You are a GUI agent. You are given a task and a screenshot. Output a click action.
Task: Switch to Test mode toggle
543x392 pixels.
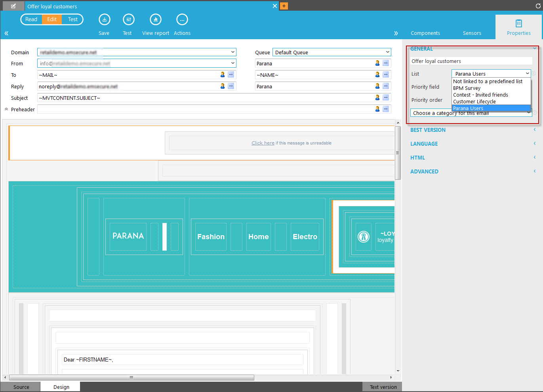pos(73,19)
